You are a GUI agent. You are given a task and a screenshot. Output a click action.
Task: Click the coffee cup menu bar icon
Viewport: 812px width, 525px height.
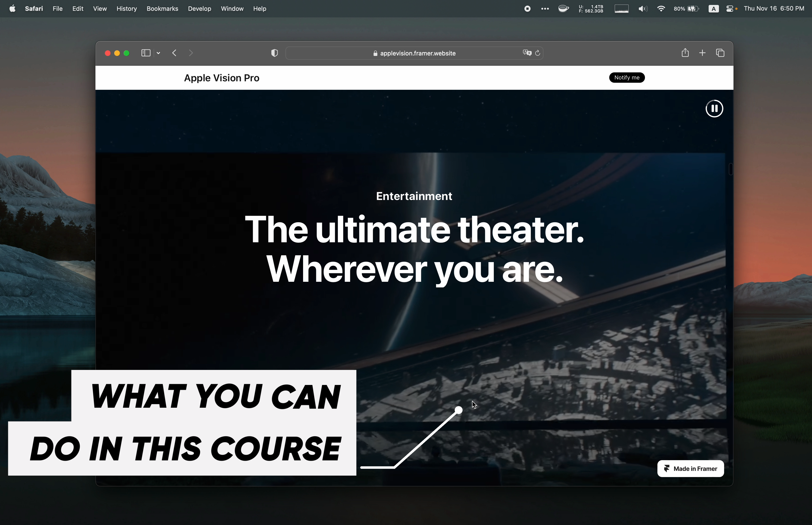coord(564,9)
